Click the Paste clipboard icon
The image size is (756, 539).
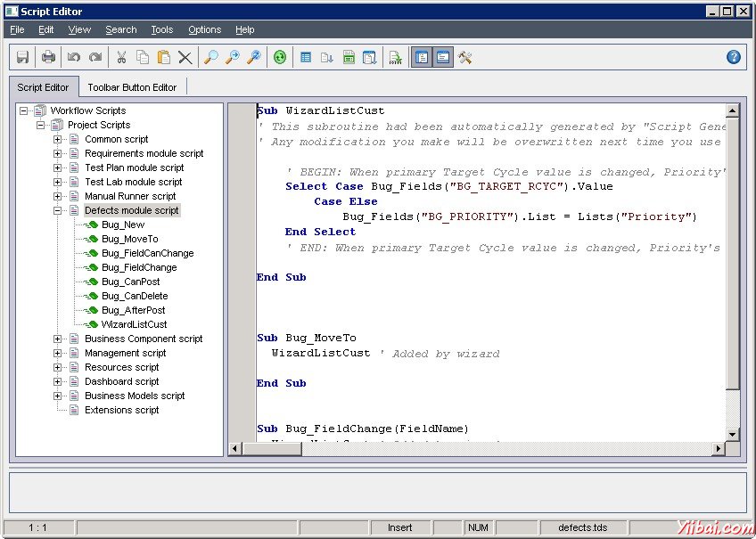tap(164, 57)
